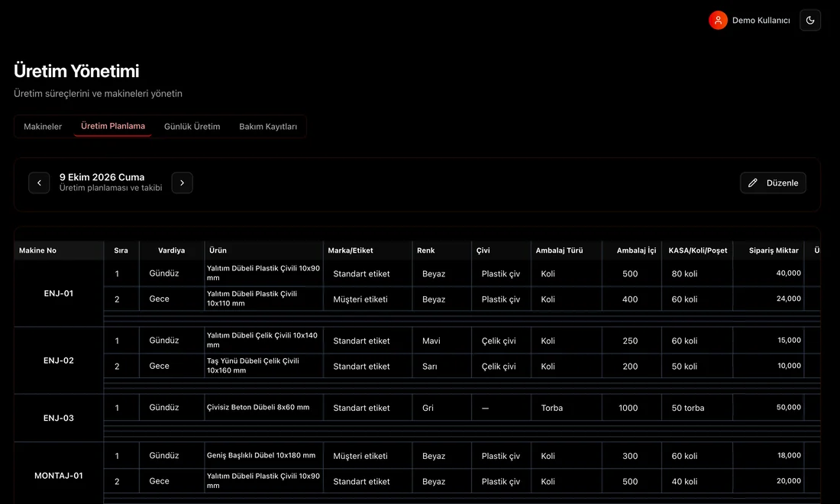
Task: Click the Düzenle edit button
Action: (x=773, y=183)
